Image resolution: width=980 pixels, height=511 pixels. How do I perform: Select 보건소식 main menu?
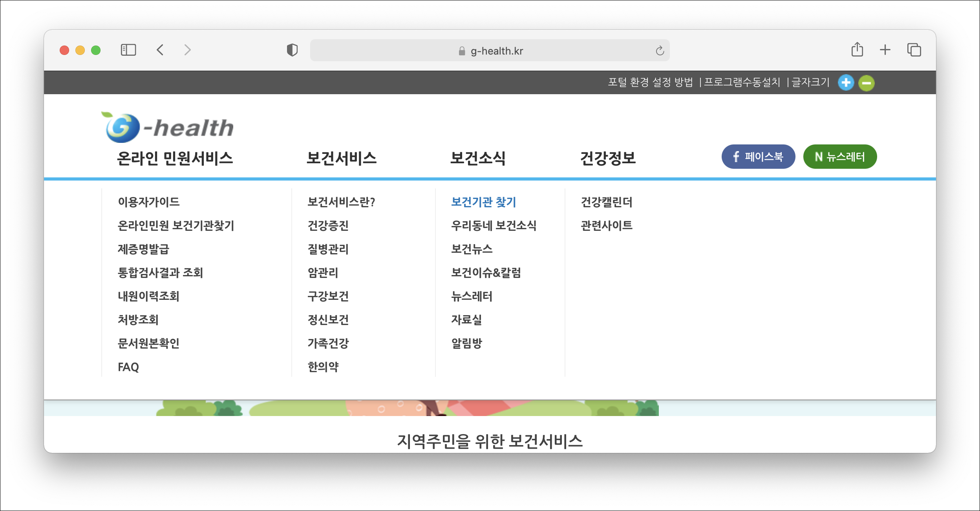[478, 158]
